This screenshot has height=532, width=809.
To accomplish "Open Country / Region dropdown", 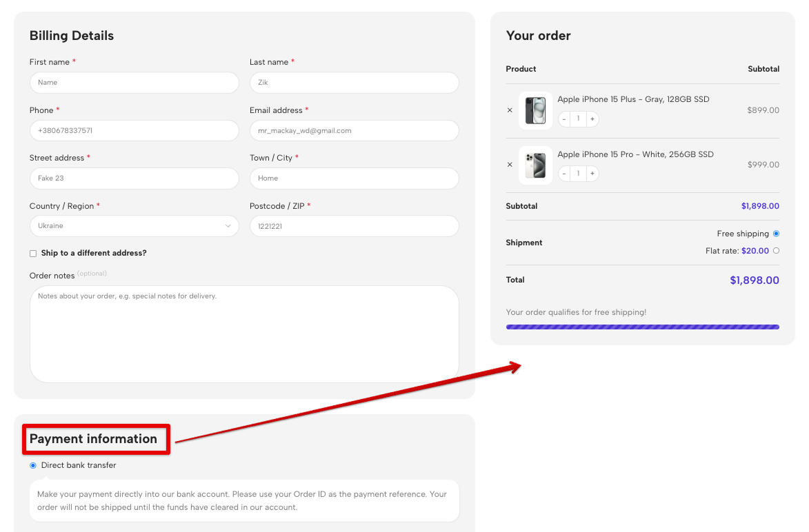I will (x=134, y=226).
